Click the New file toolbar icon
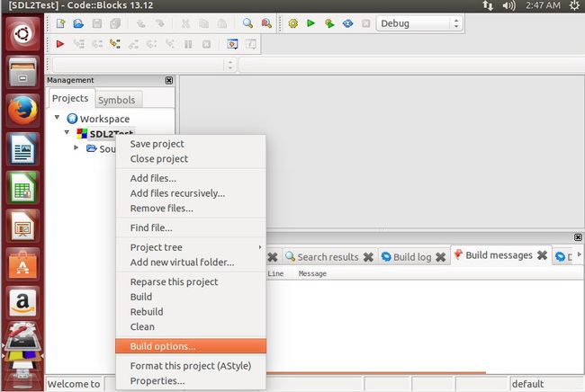Image resolution: width=585 pixels, height=392 pixels. pos(60,23)
